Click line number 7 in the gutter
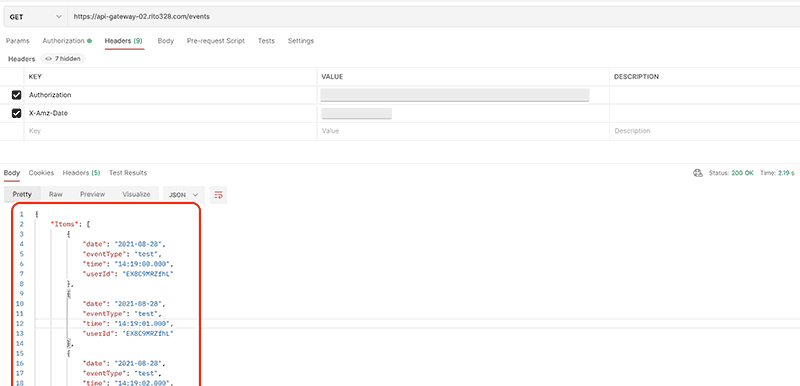 point(21,274)
